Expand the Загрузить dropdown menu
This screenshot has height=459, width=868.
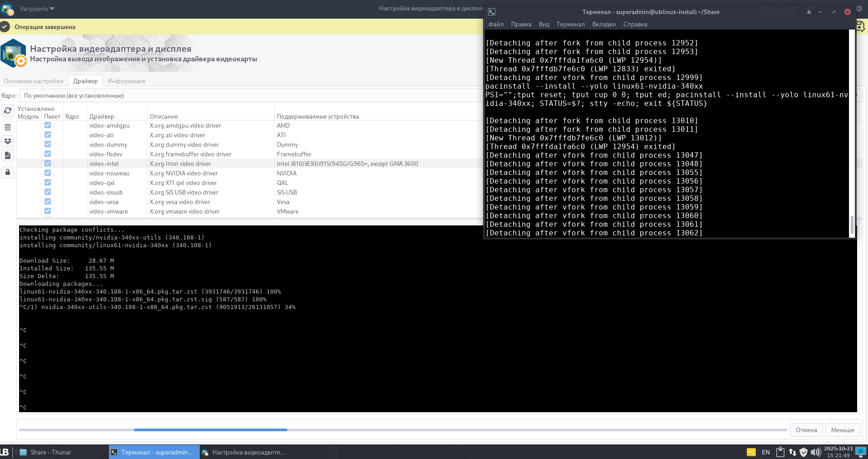pyautogui.click(x=37, y=9)
